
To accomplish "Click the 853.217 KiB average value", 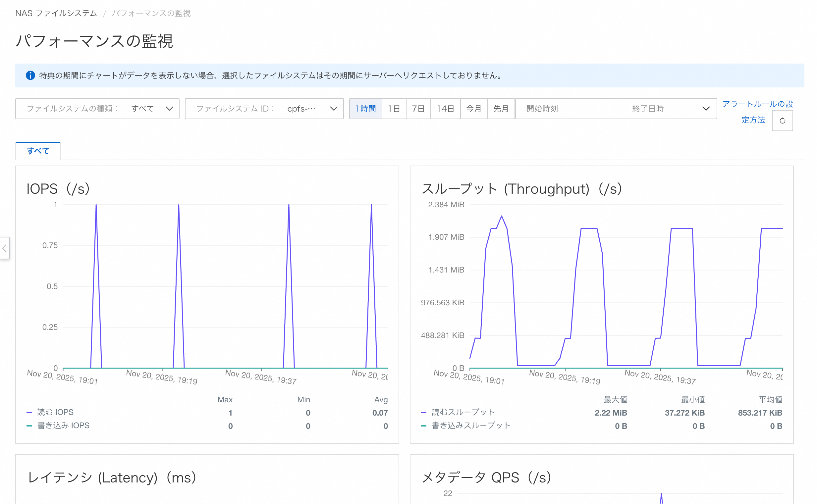I will click(760, 413).
